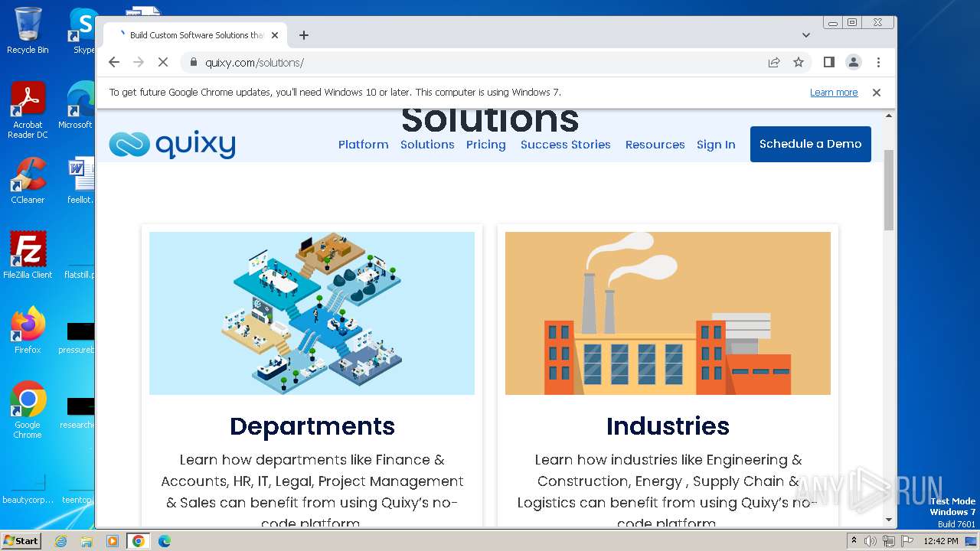Select the FileZilla Client desktop icon
Screen dimensions: 980x551
pyautogui.click(x=28, y=256)
